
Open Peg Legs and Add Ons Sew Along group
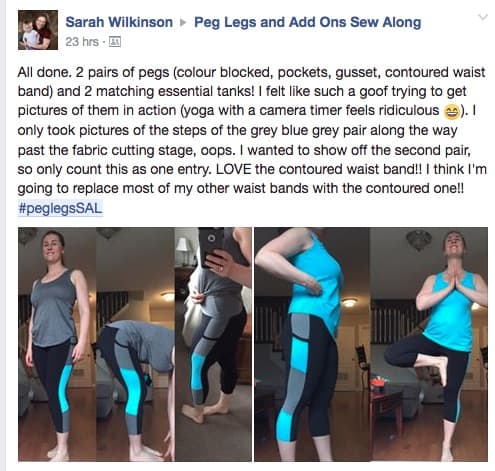307,22
